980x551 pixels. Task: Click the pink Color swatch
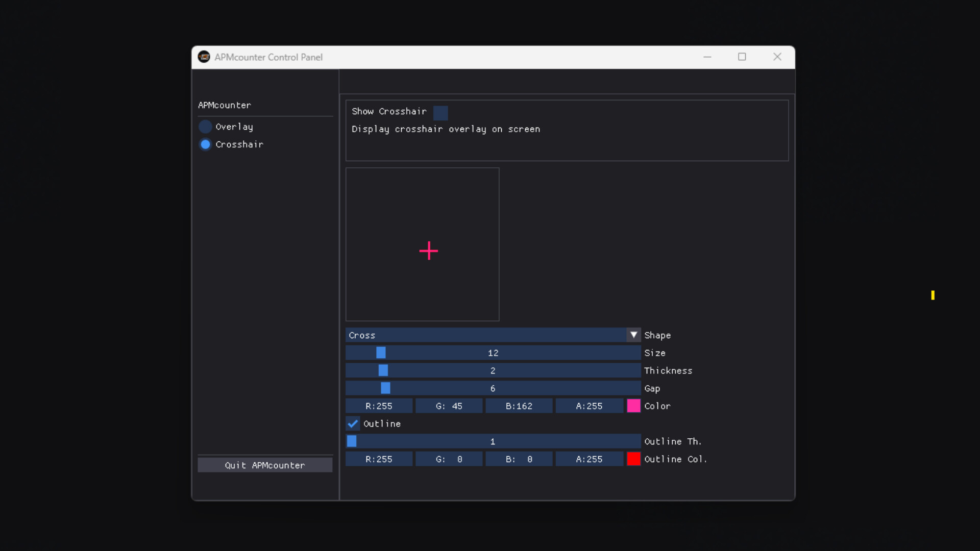633,406
